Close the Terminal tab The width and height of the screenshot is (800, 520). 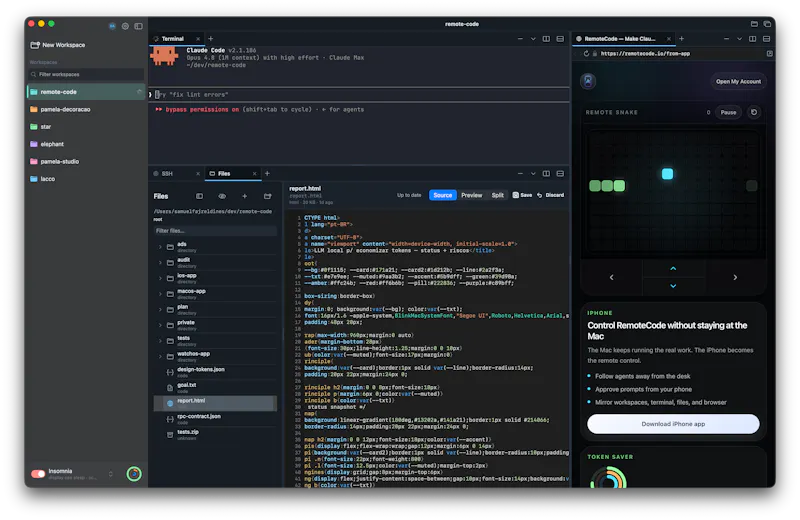[x=198, y=39]
